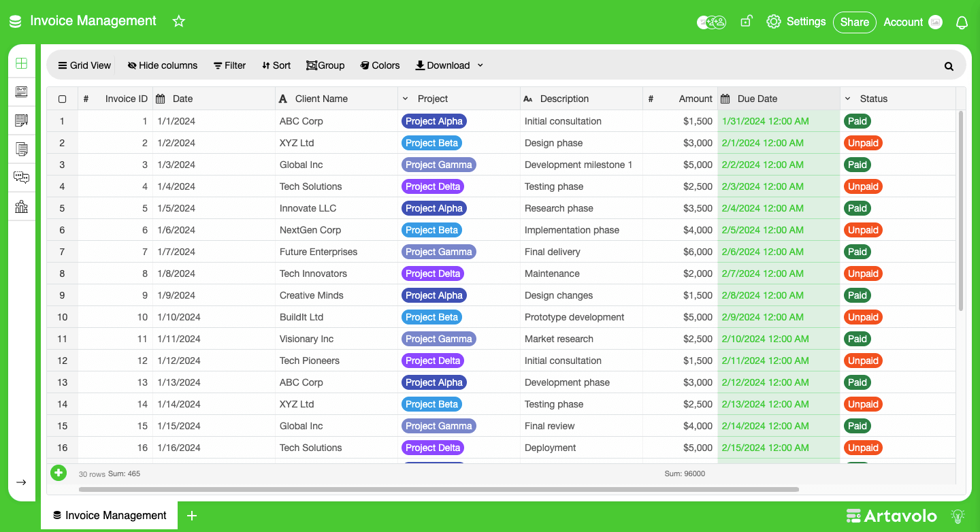980x532 pixels.
Task: Select the checkbox to select all rows
Action: pos(62,99)
